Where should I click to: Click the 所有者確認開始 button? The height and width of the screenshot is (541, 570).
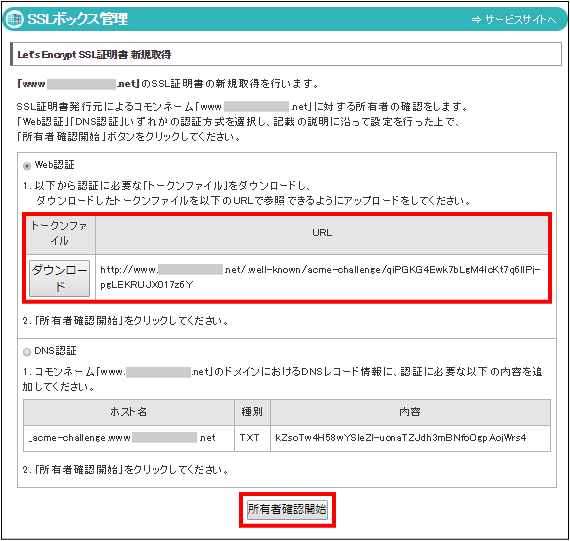pos(287,509)
